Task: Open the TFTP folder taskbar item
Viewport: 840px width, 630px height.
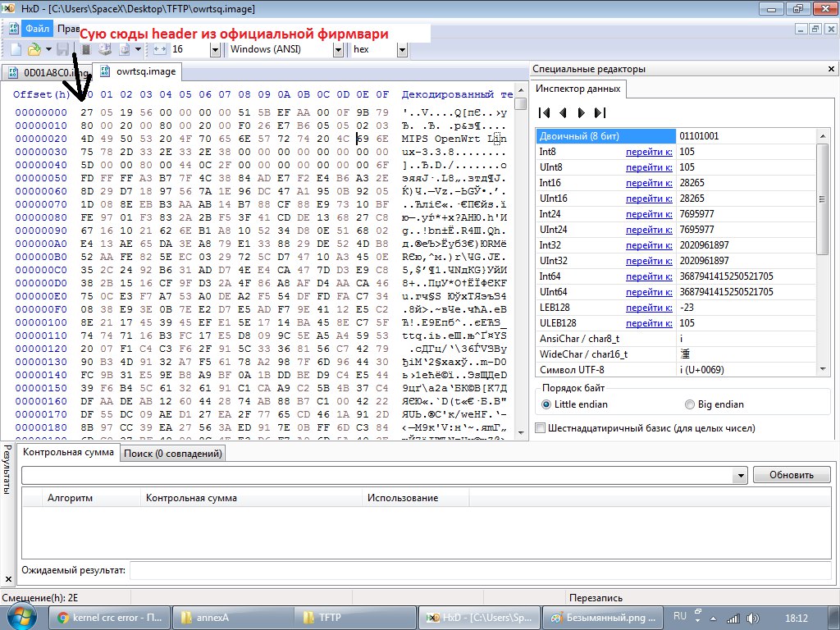Action: (356, 618)
